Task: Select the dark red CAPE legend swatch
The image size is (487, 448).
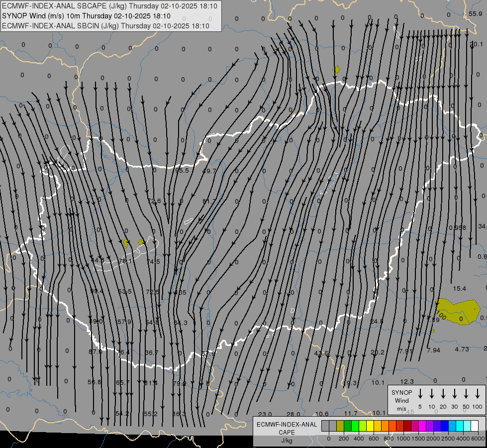Action: 407,426
